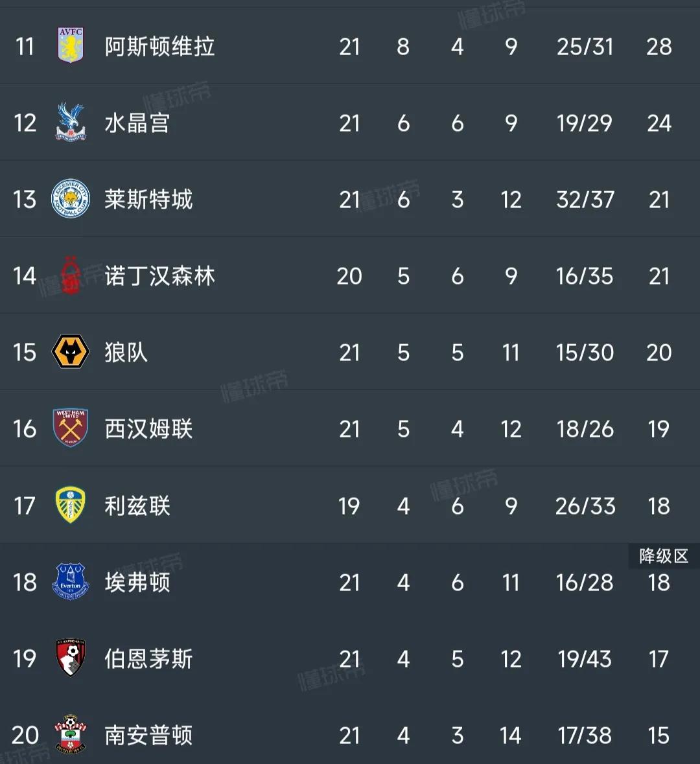
Task: Click the 伯恩茅斯 team name
Action: pyautogui.click(x=148, y=659)
